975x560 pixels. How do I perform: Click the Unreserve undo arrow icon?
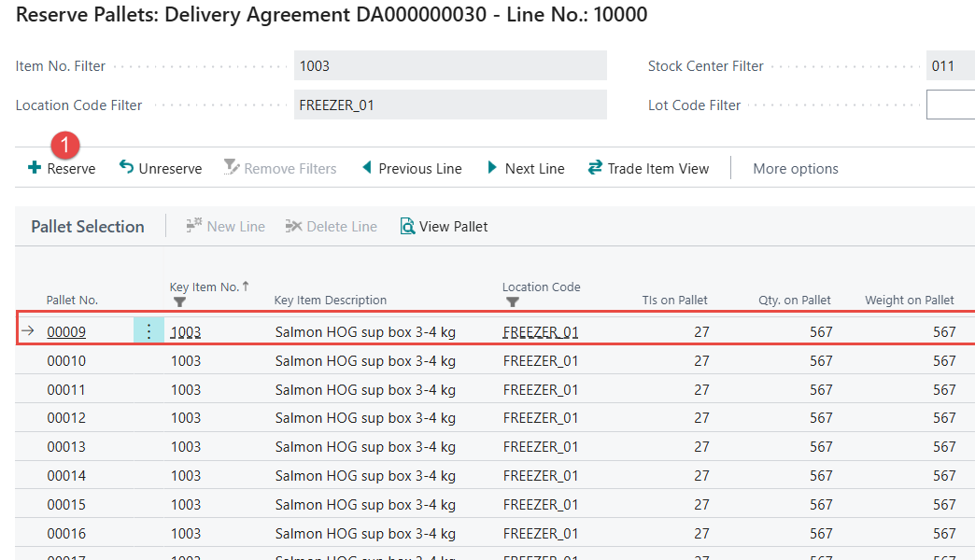click(x=127, y=168)
